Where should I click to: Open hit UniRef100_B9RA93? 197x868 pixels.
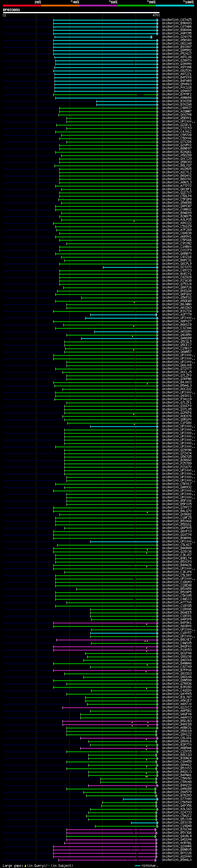click(x=177, y=23)
